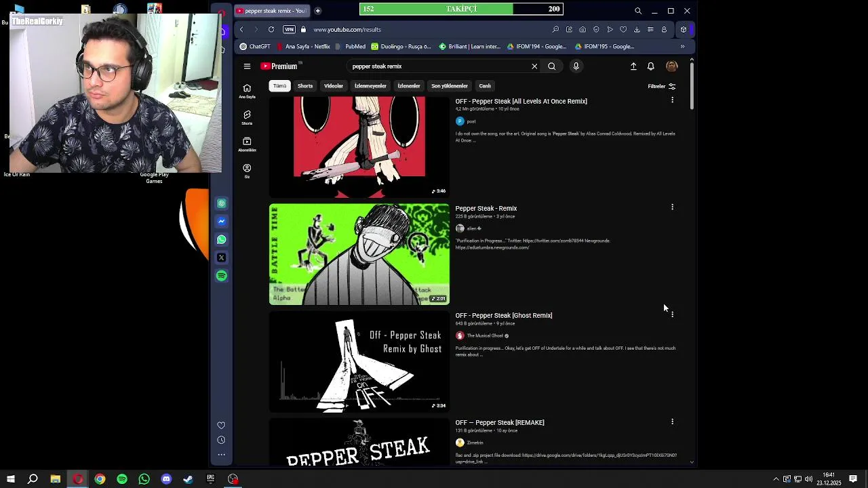Select the Videolar filter chip
868x488 pixels.
[x=334, y=86]
